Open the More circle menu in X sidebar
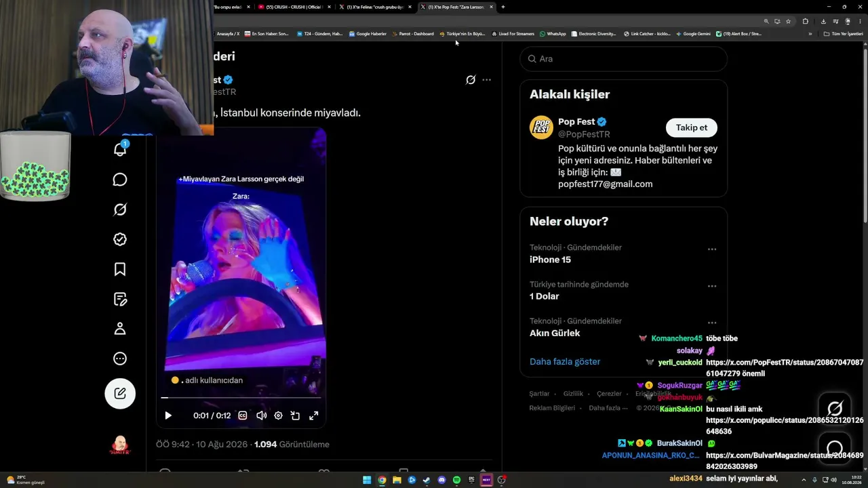The image size is (868, 488). [120, 359]
